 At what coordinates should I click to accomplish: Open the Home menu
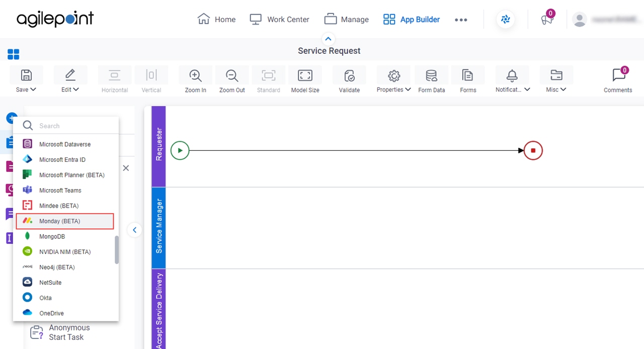[x=217, y=20]
